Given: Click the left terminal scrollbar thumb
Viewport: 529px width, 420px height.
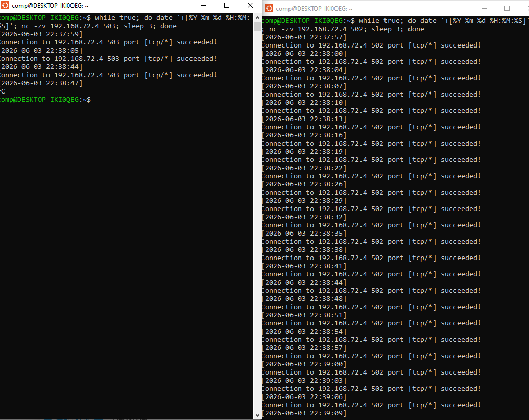Looking at the screenshot, I should point(257,27).
